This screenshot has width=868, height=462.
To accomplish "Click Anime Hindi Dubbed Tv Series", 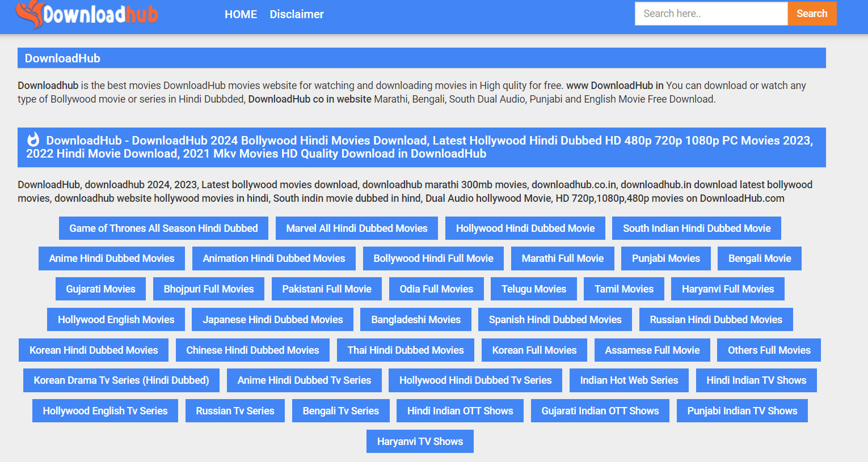I will click(304, 380).
